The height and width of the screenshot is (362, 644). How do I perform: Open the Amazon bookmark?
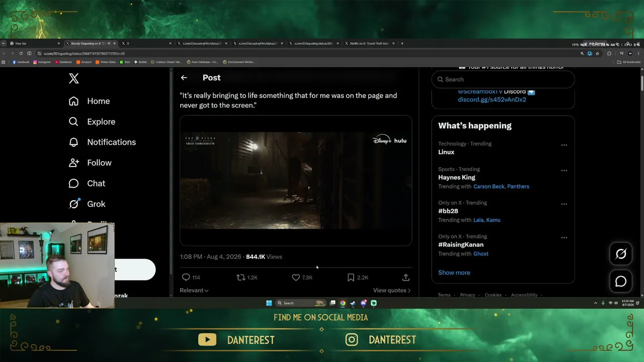[x=84, y=62]
